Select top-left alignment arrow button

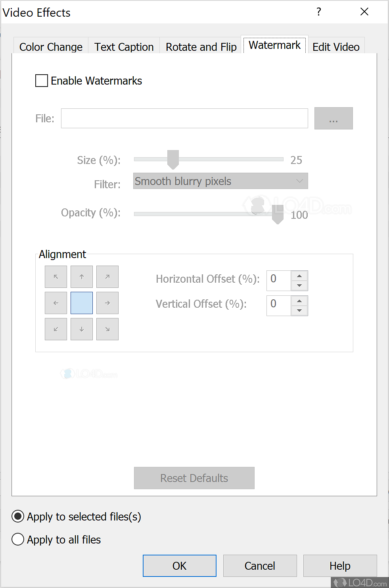coord(56,277)
